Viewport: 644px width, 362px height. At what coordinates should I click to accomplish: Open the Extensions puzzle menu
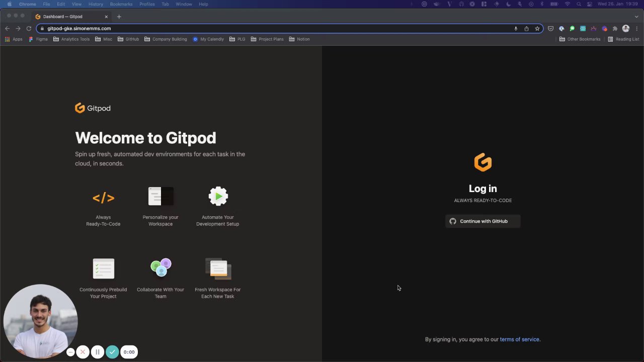pyautogui.click(x=615, y=29)
